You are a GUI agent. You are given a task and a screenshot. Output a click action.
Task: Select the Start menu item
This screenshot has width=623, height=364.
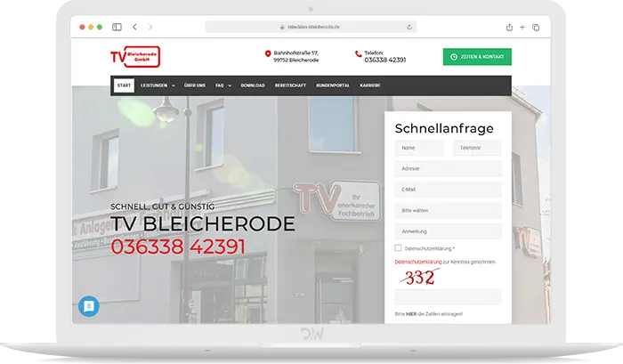pyautogui.click(x=124, y=85)
